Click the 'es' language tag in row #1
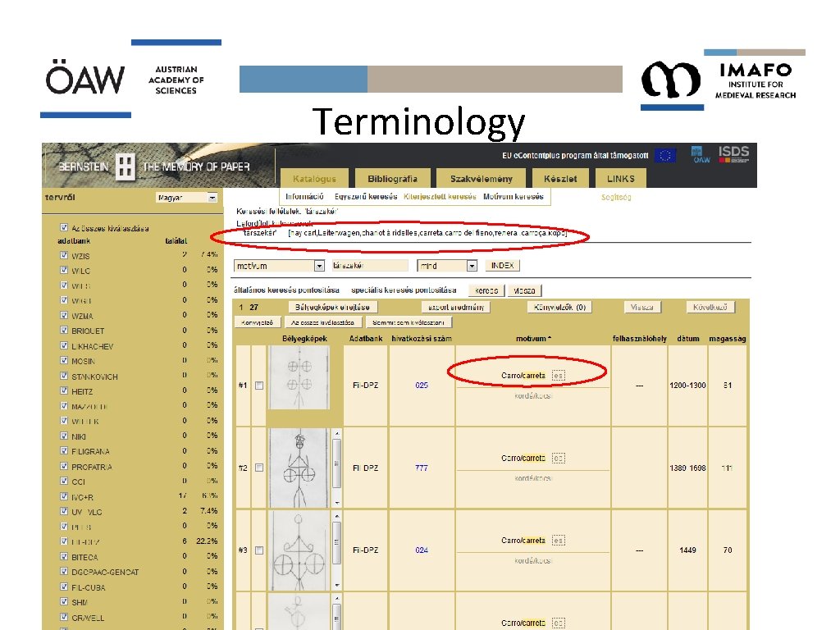The width and height of the screenshot is (840, 630). [x=558, y=376]
